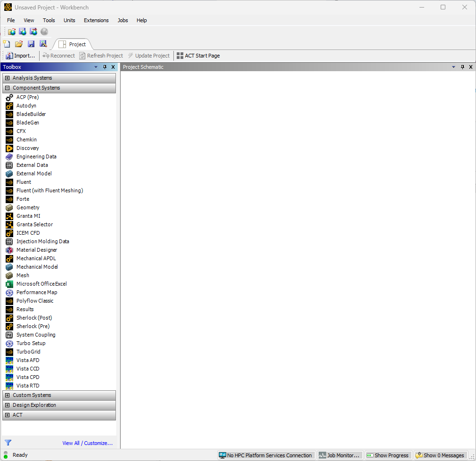Expand the ACT toolbox group
Screen dimensions: 476x461
point(7,415)
